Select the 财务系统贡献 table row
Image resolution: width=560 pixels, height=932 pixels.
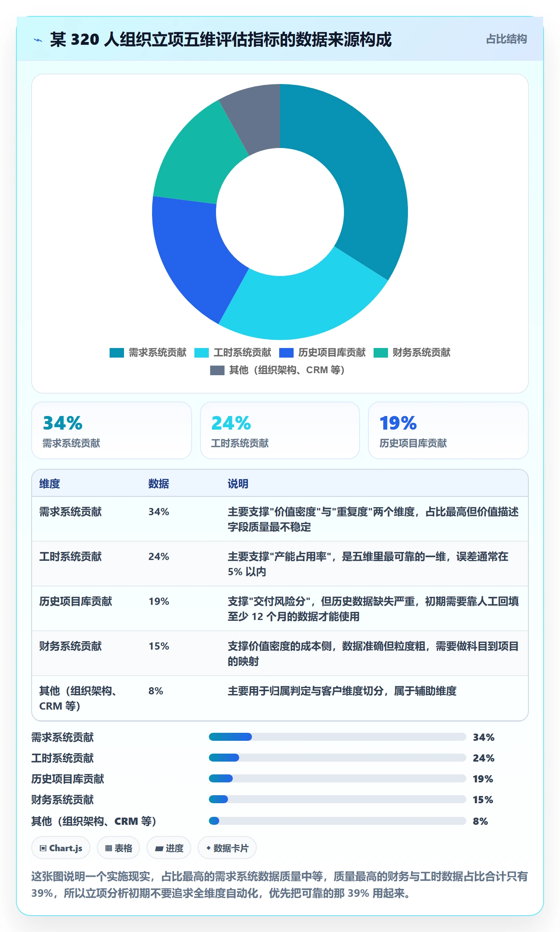[x=280, y=653]
